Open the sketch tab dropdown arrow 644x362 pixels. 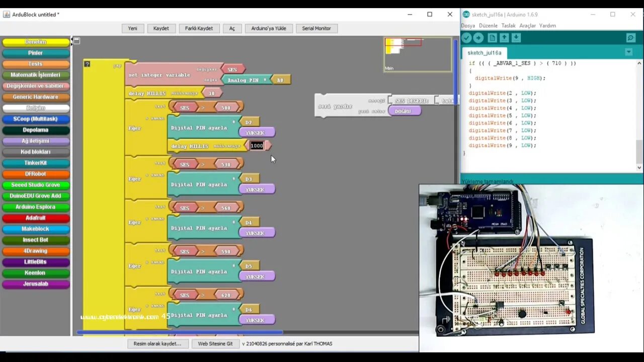[x=628, y=52]
